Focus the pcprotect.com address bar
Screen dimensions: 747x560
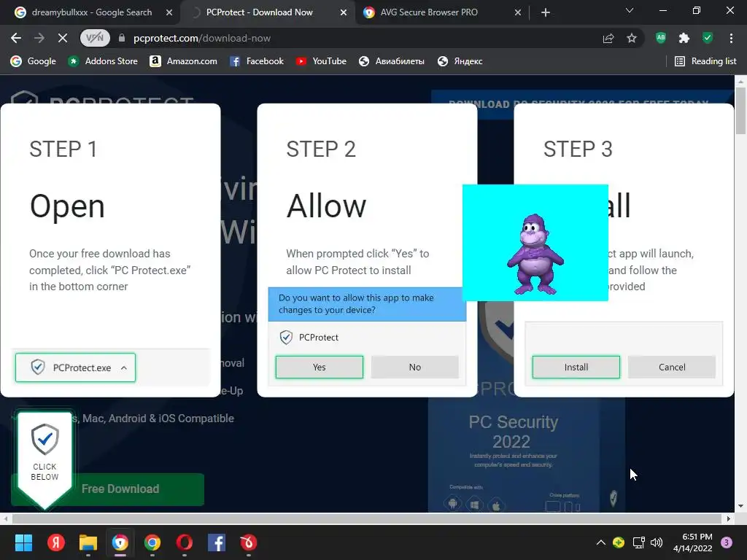click(x=362, y=38)
